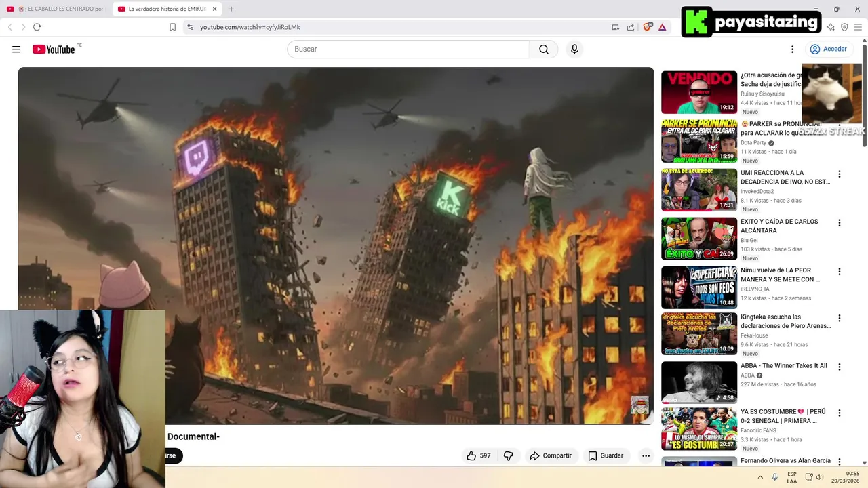
Task: Open more actions menu beside Guardar
Action: coord(646,455)
